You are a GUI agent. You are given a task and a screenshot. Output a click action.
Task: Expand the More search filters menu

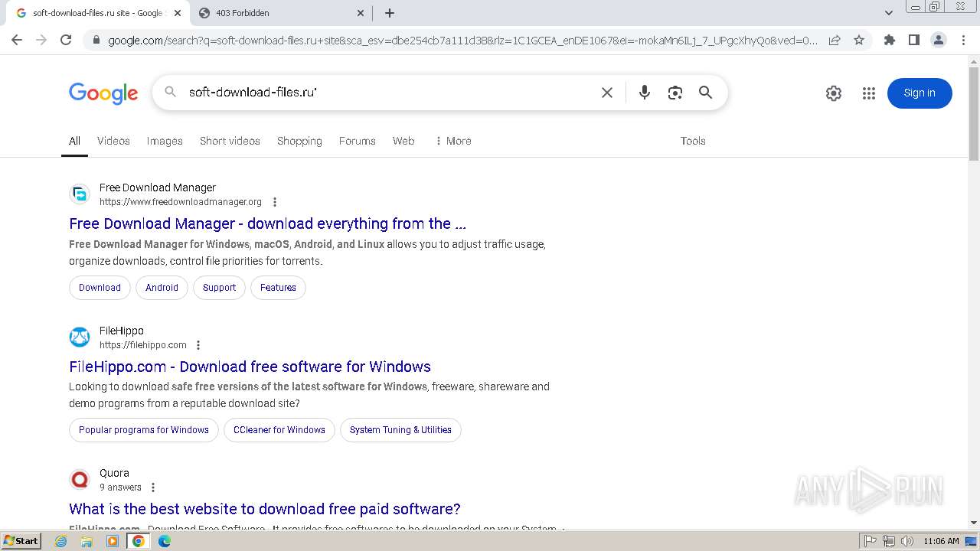(x=453, y=141)
